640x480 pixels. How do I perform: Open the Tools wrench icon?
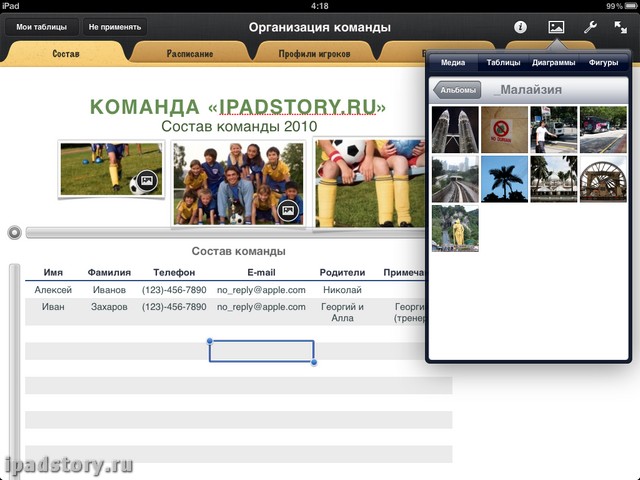[x=590, y=27]
